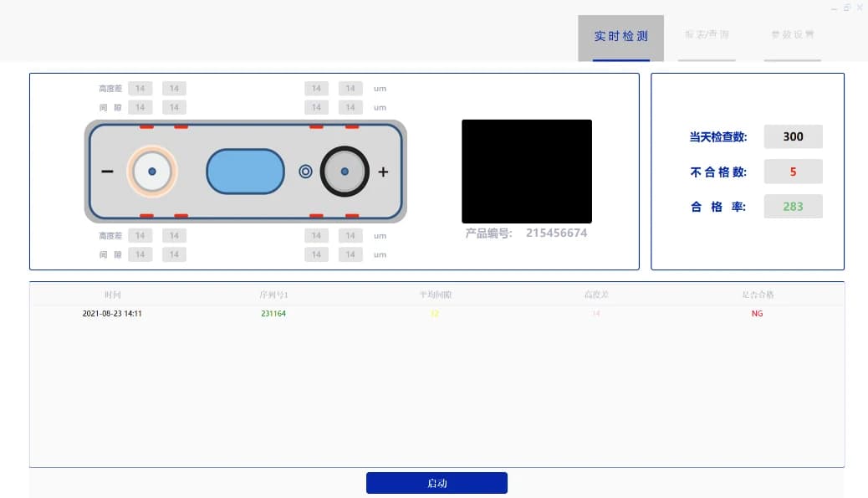The height and width of the screenshot is (498, 868).
Task: Select the row timestamp 2021-08-23 14:11
Action: pos(112,314)
